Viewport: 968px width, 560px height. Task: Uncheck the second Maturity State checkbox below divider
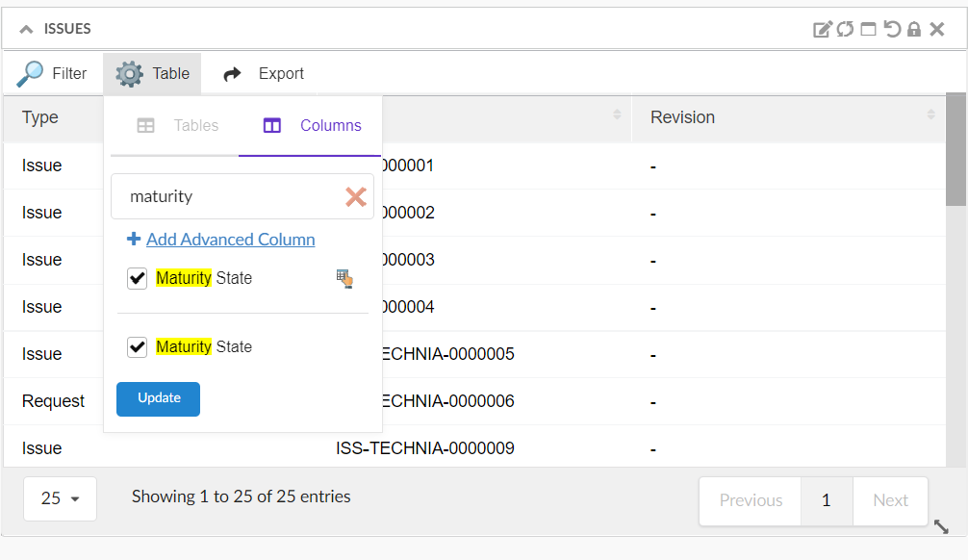(x=138, y=347)
